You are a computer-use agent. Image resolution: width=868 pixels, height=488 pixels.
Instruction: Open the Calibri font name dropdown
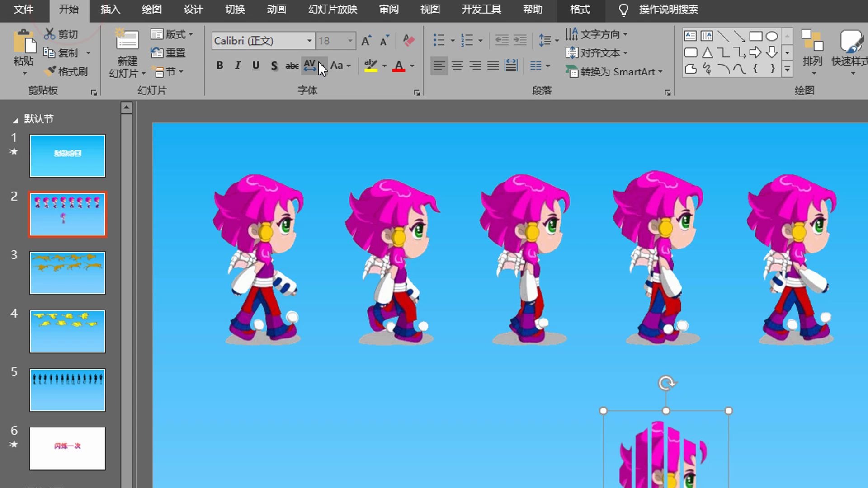(310, 41)
